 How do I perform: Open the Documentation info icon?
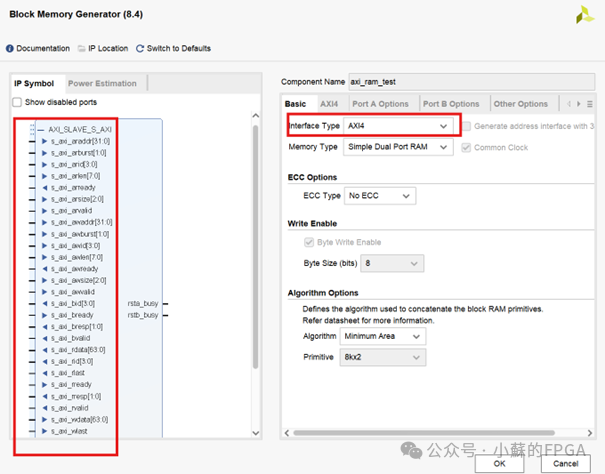[x=10, y=49]
